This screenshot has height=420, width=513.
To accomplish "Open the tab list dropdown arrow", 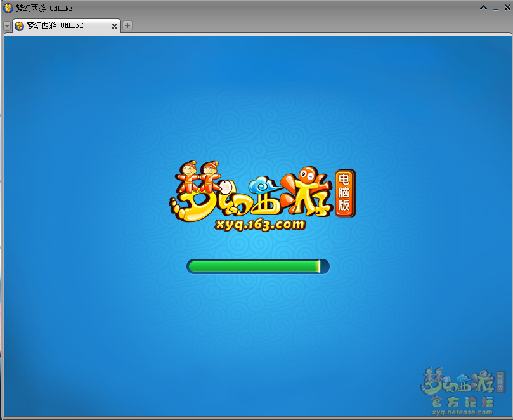I will (x=7, y=26).
